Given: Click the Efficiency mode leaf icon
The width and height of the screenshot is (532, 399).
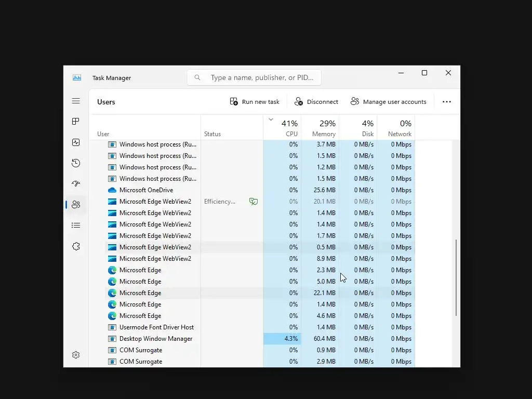Looking at the screenshot, I should [x=254, y=202].
